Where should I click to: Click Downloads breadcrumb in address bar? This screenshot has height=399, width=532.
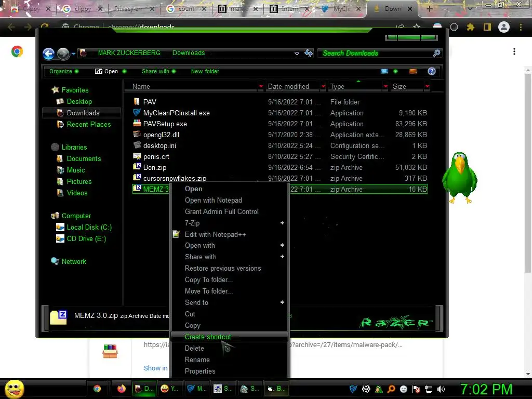pos(188,53)
